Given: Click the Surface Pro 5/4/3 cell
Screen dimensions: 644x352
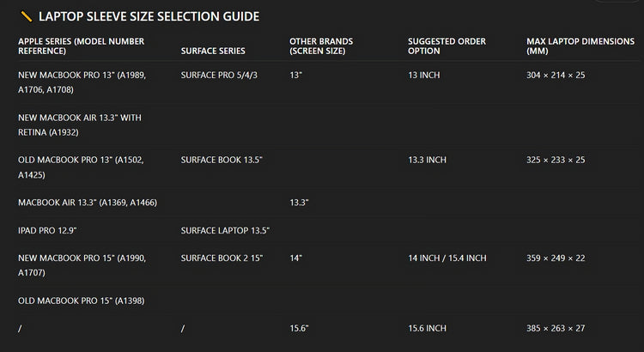Looking at the screenshot, I should point(219,76).
